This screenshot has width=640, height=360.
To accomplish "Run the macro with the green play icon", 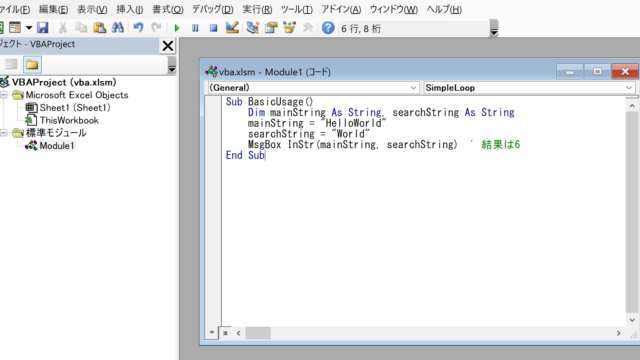I will [x=177, y=28].
